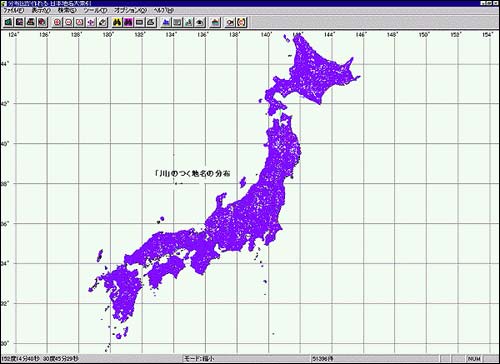Click the last toolbar icon with red circle

(x=241, y=22)
